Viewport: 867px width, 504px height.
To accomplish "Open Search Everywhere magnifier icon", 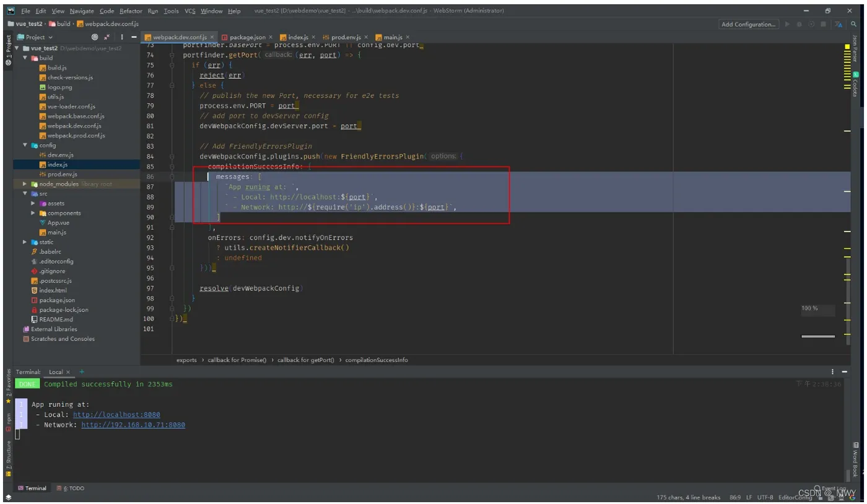I will (x=853, y=24).
